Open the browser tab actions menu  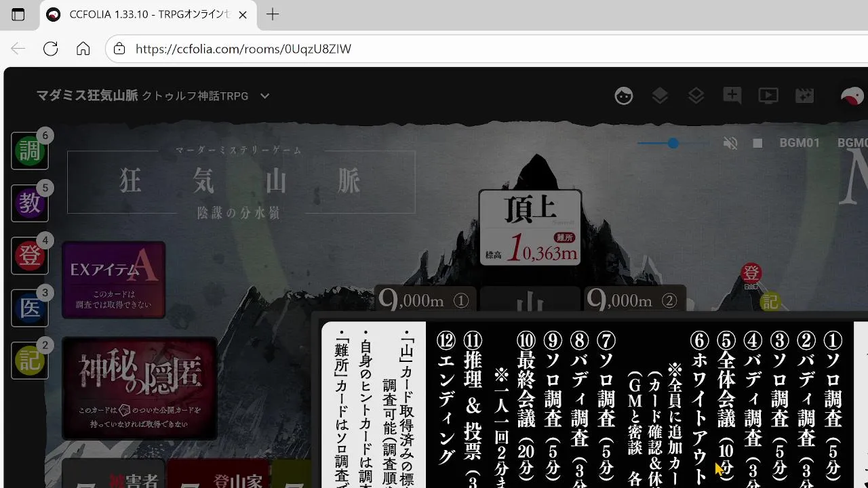pos(18,15)
